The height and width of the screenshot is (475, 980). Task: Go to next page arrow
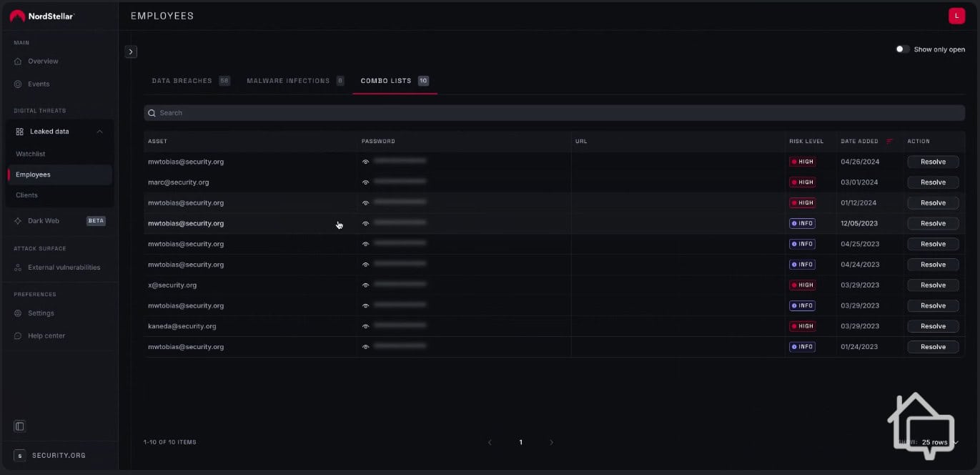tap(551, 443)
